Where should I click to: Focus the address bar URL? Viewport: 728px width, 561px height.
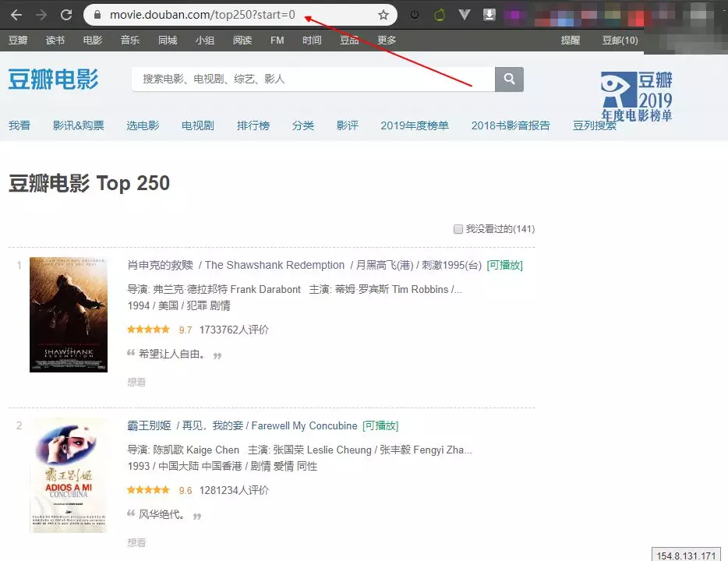click(202, 15)
